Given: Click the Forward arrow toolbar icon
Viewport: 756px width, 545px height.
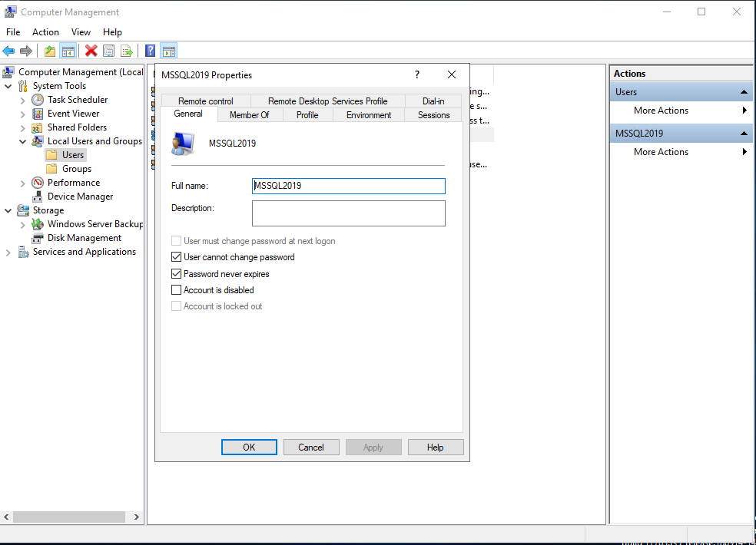Looking at the screenshot, I should 26,51.
